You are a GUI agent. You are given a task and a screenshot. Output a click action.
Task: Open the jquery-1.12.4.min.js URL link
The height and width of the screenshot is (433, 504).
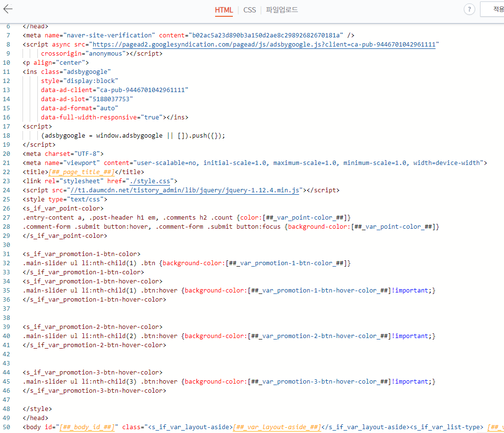point(184,190)
